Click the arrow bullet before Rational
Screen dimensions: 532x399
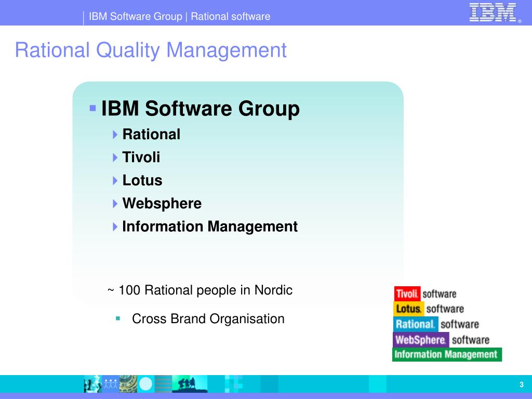(115, 135)
